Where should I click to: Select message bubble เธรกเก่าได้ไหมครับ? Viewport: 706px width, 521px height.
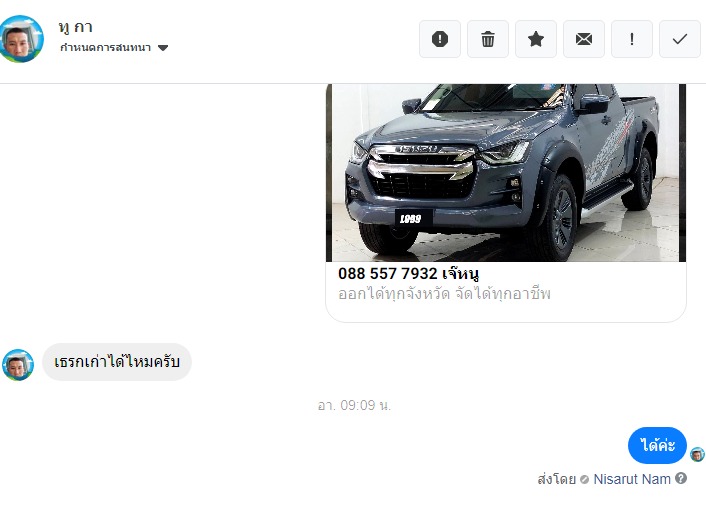[117, 362]
